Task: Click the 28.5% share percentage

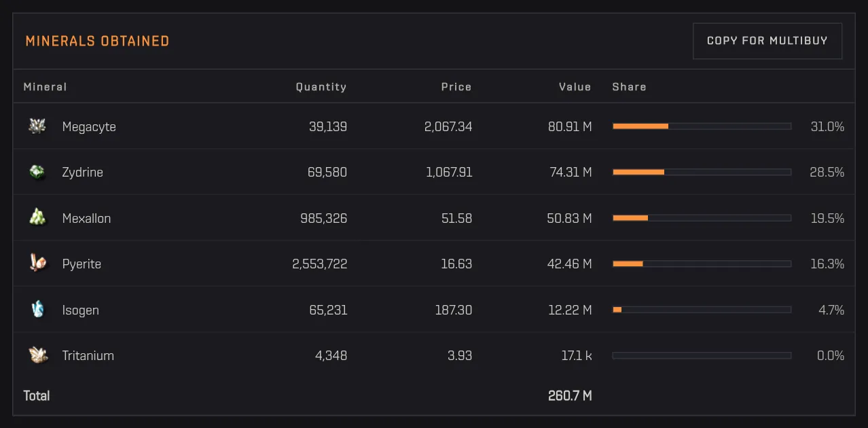Action: tap(827, 173)
